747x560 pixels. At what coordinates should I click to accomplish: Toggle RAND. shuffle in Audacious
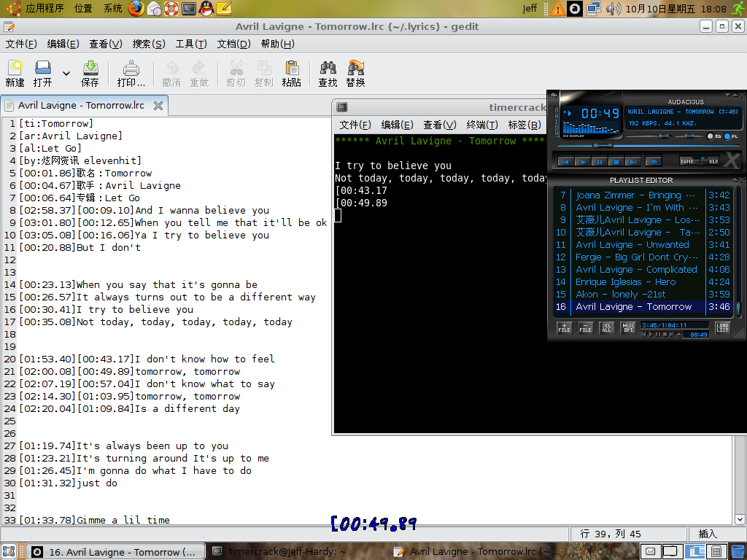coord(689,161)
